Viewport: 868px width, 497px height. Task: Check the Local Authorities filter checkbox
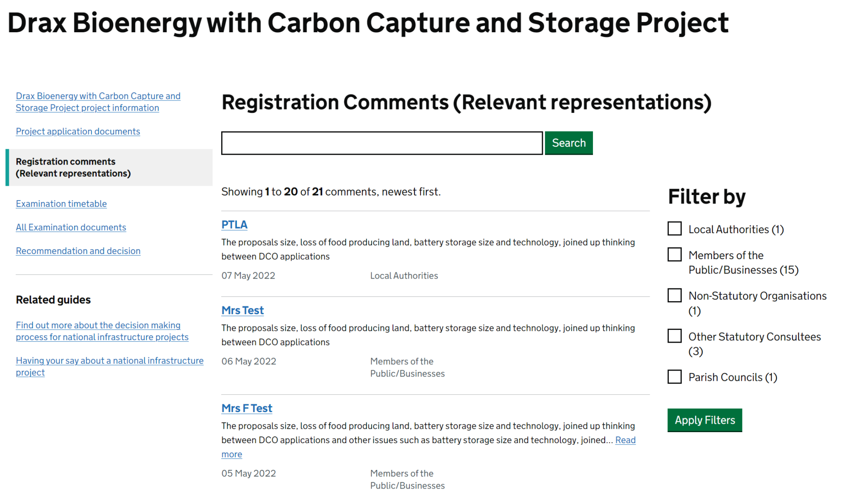674,229
